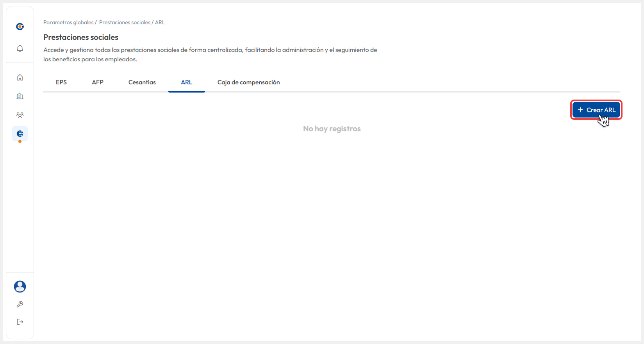Image resolution: width=644 pixels, height=344 pixels.
Task: Go to the home icon in sidebar
Action: click(x=20, y=77)
